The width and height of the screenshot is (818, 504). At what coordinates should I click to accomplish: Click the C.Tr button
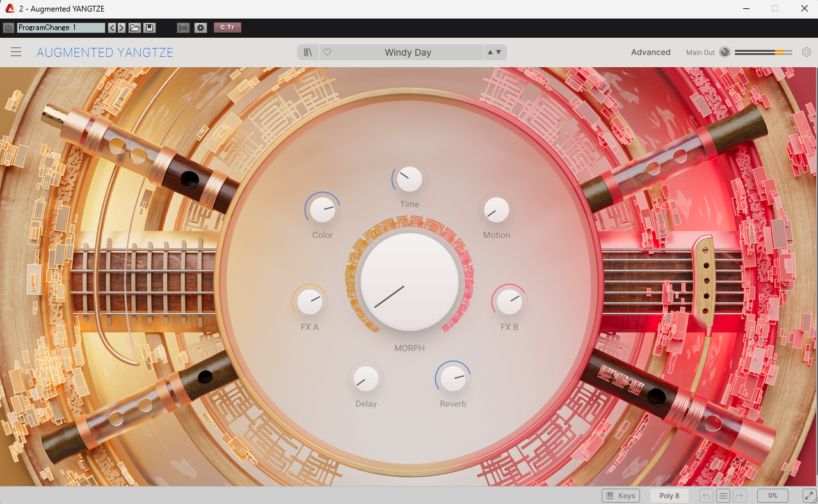(x=227, y=28)
